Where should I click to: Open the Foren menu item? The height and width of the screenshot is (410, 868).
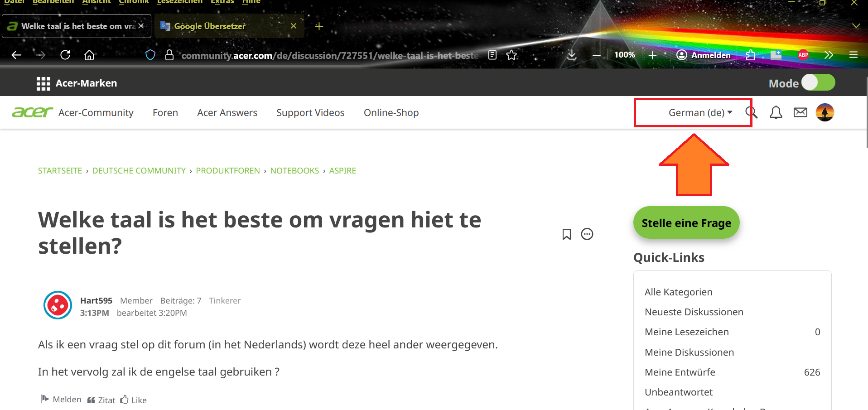(x=165, y=113)
